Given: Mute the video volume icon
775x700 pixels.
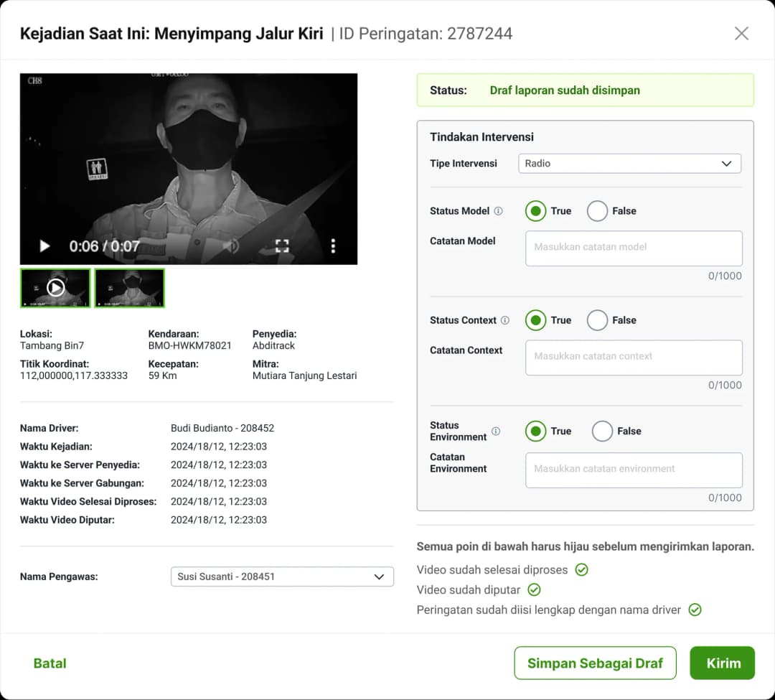Looking at the screenshot, I should pos(230,246).
